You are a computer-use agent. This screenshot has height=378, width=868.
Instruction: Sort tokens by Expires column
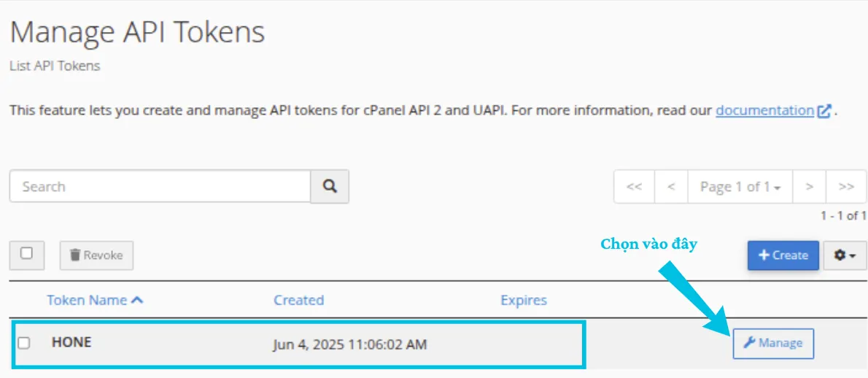[523, 300]
